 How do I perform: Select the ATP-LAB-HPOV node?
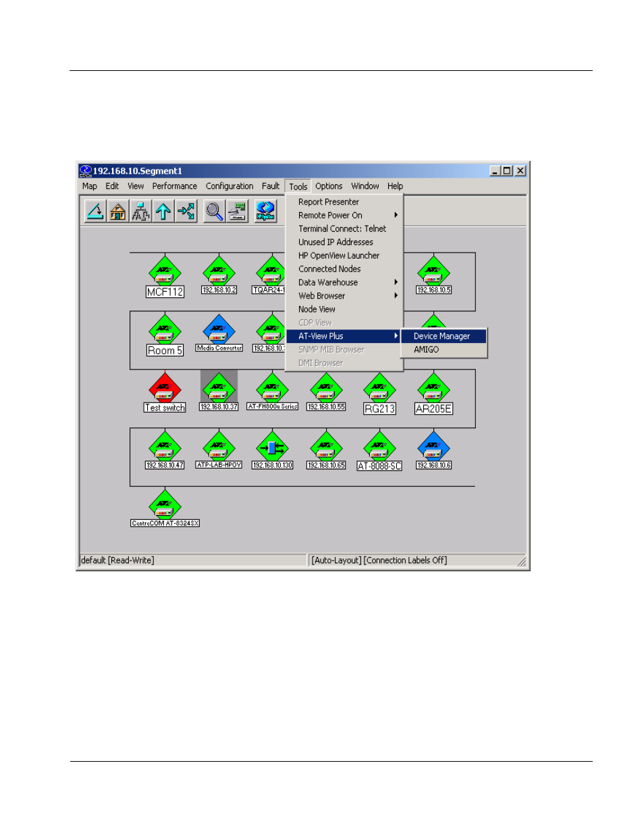(x=219, y=450)
